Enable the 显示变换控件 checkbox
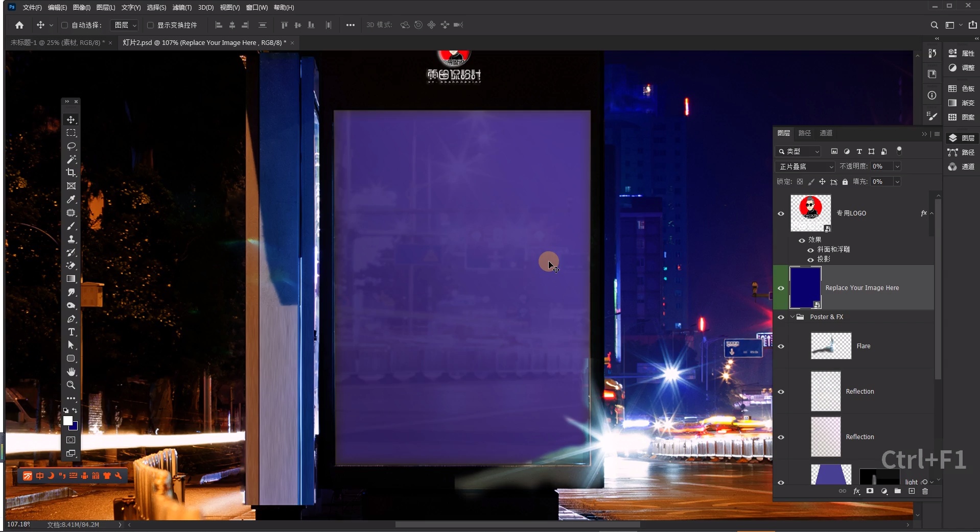Viewport: 980px width, 532px height. (151, 25)
